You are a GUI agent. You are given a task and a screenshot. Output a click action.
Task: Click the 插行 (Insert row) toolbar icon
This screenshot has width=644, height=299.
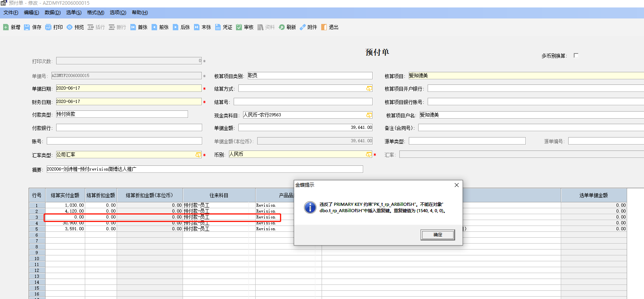[91, 27]
